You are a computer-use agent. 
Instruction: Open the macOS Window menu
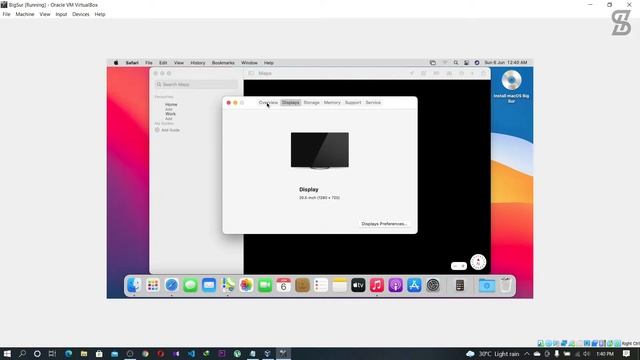pyautogui.click(x=249, y=63)
